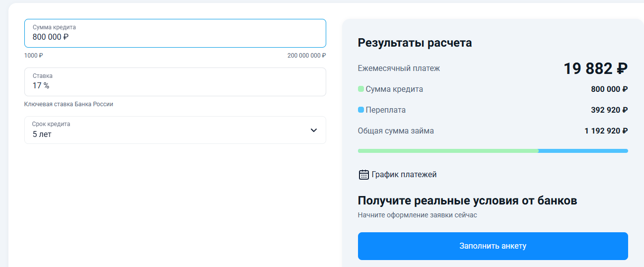Click the Ключевая ставка Банка России hint
This screenshot has width=644, height=267.
[x=69, y=104]
